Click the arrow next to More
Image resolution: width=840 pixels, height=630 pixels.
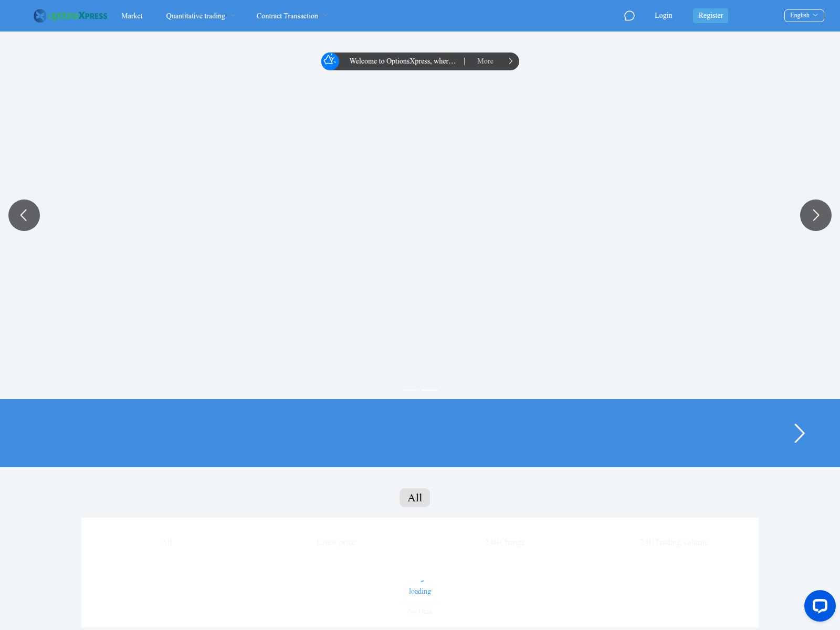pyautogui.click(x=510, y=61)
